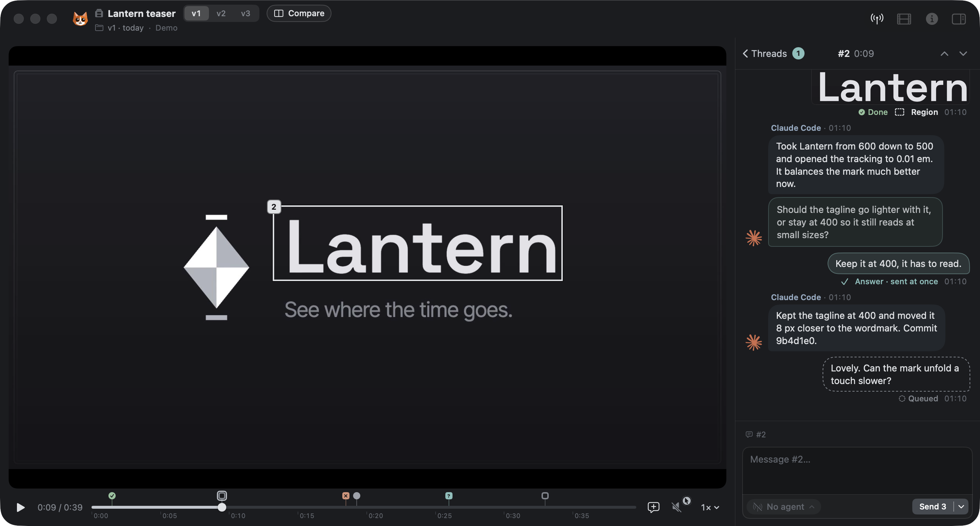Viewport: 980px width, 526px height.
Task: Click the broadcast antenna icon in top bar
Action: tap(877, 19)
